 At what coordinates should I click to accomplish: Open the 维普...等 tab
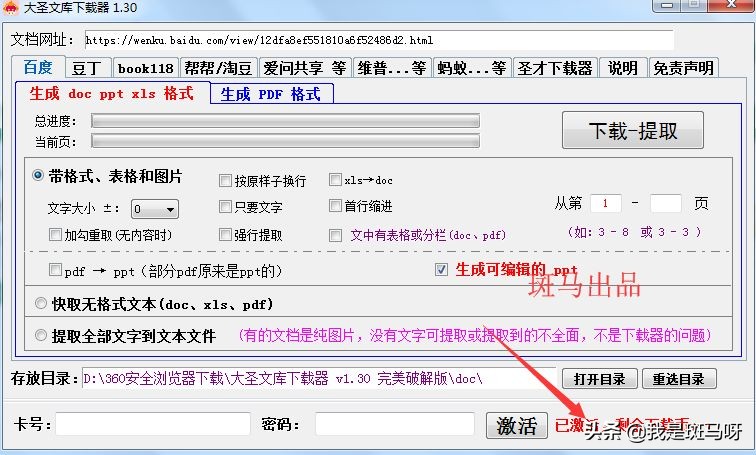(x=392, y=68)
